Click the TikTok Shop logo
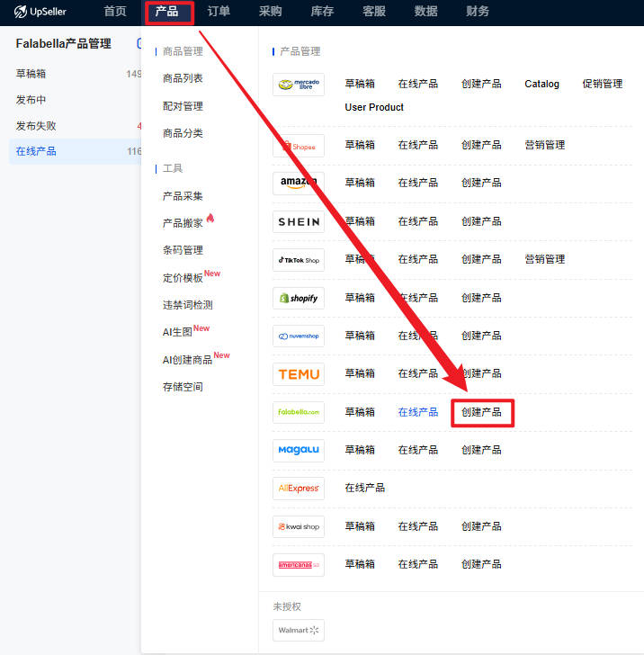The height and width of the screenshot is (655, 644). 299,260
